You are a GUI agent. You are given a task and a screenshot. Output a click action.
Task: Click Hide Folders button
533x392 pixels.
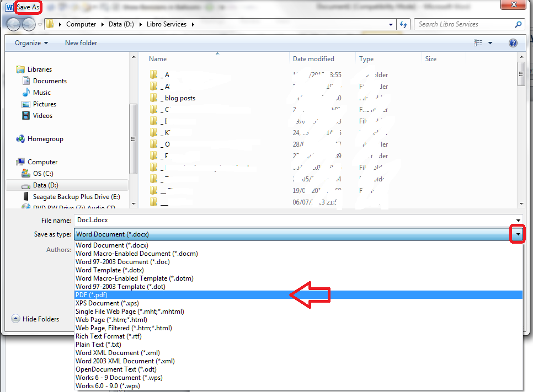pos(35,319)
